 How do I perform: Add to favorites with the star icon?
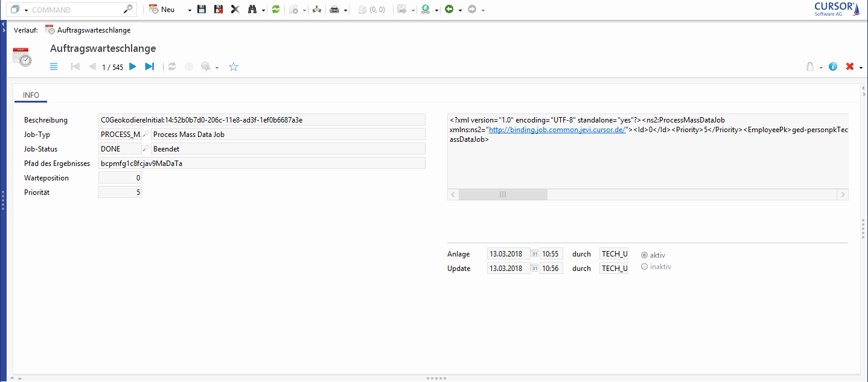coord(234,67)
